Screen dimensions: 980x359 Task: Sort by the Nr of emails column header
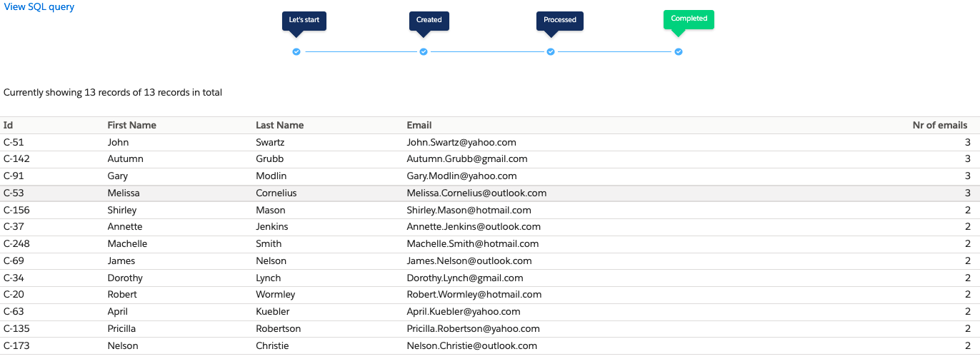939,126
